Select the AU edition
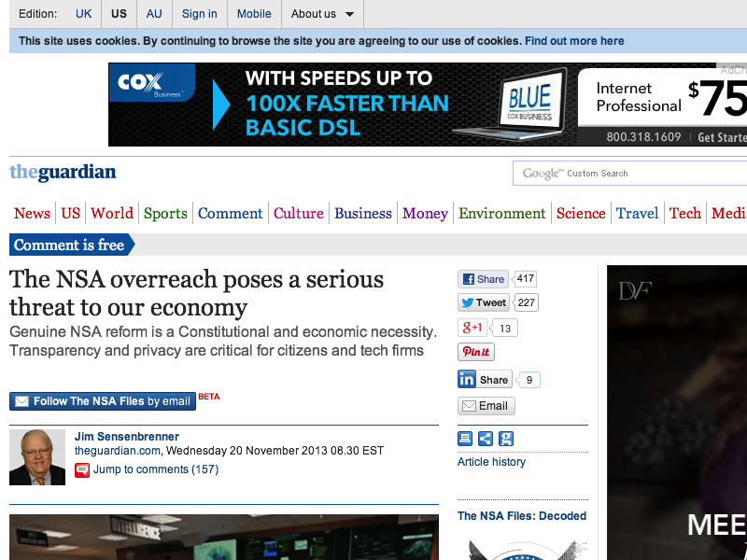The height and width of the screenshot is (560, 747). (x=154, y=14)
